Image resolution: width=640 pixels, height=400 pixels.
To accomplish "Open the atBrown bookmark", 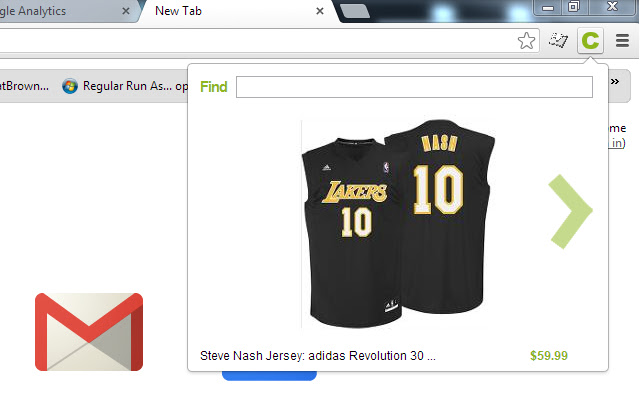I will 24,86.
